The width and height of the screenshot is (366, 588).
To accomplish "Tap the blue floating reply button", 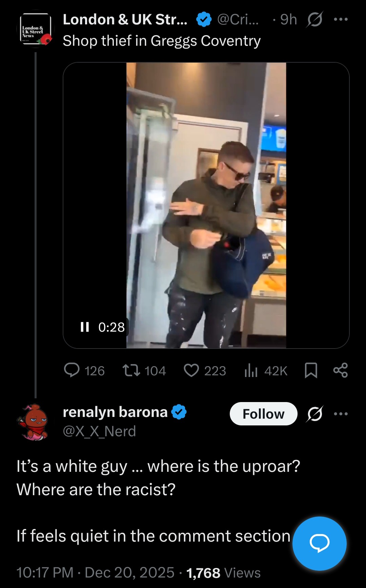I will pyautogui.click(x=319, y=543).
